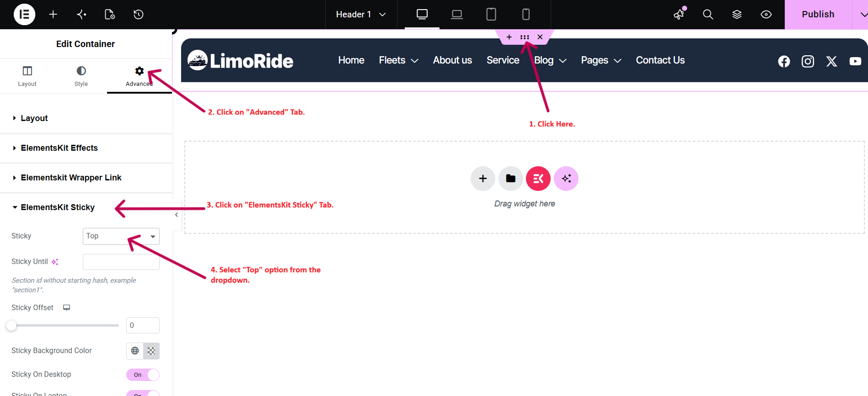The image size is (868, 396).
Task: Click the gray add new container plus button
Action: coord(483,179)
